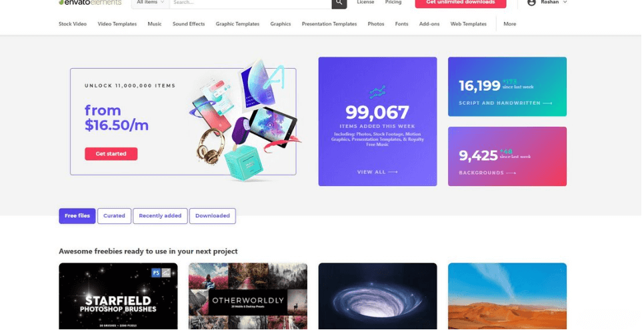Open Graphic Templates category

237,24
